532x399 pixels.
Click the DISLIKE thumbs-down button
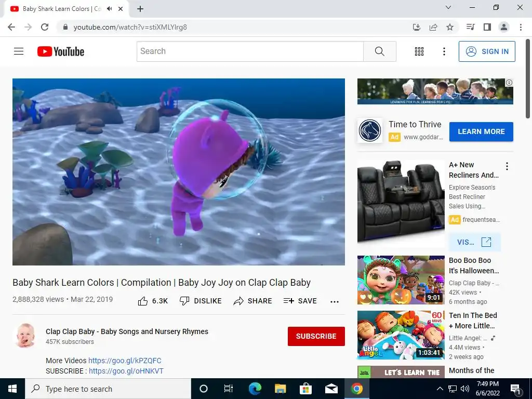[x=201, y=301]
